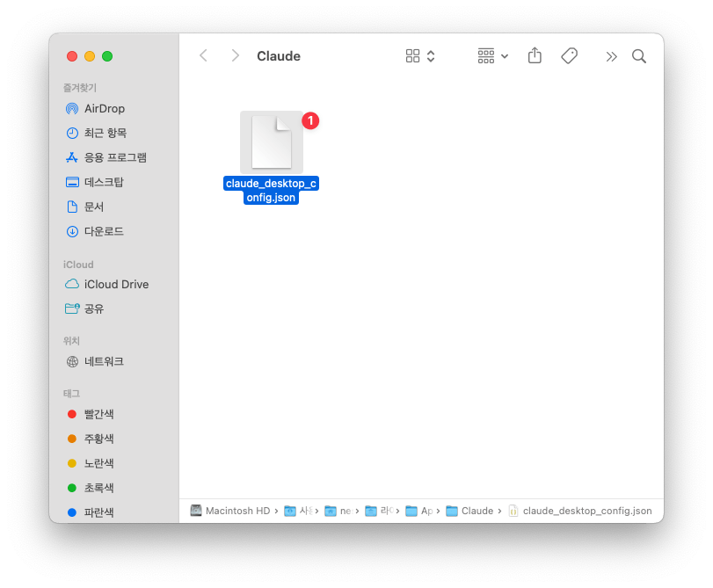The height and width of the screenshot is (588, 713).
Task: Open 응용 프로그램 in the sidebar
Action: [106, 157]
